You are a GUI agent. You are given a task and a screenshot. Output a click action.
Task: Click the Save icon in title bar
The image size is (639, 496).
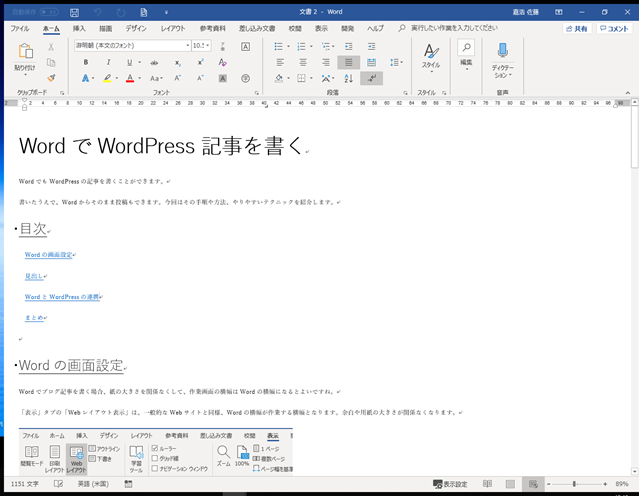point(75,12)
